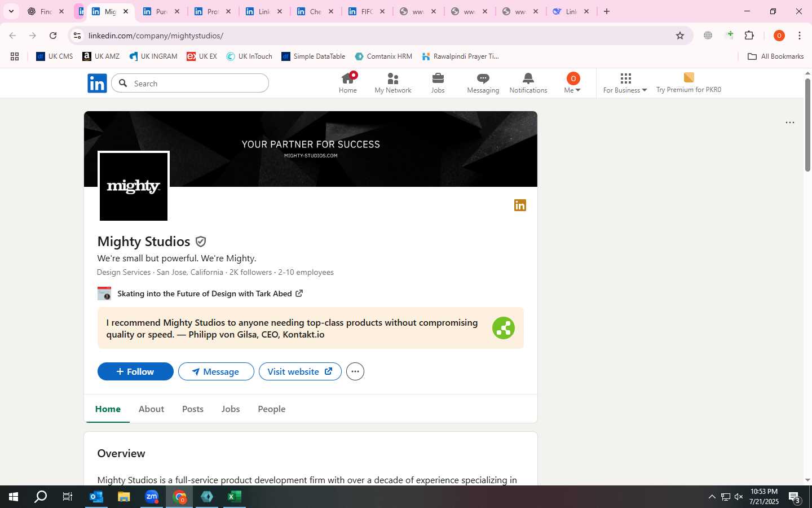Message Mighty Studios
Image resolution: width=812 pixels, height=508 pixels.
click(216, 371)
